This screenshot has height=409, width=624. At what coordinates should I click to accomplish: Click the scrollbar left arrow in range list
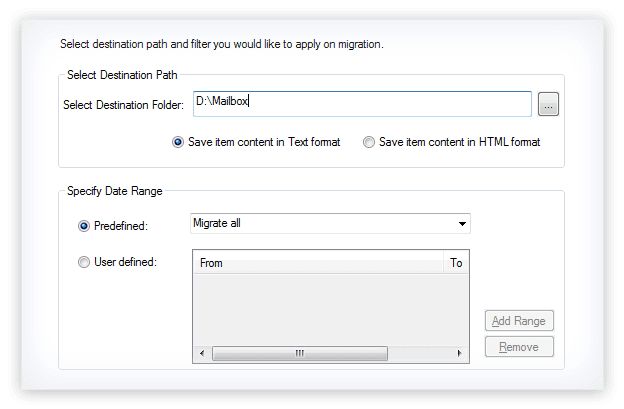pyautogui.click(x=201, y=353)
